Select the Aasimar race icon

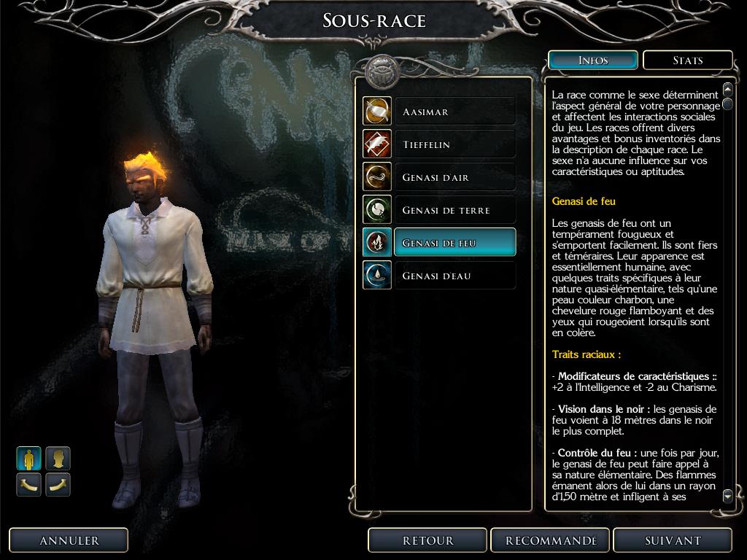[x=377, y=111]
